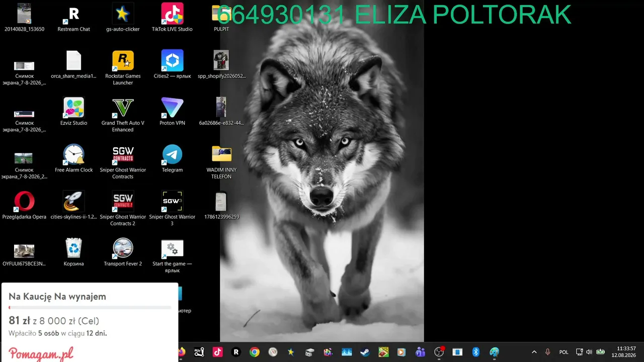
Task: Launch Sniper Ghost Warrior Contracts 2
Action: click(123, 209)
